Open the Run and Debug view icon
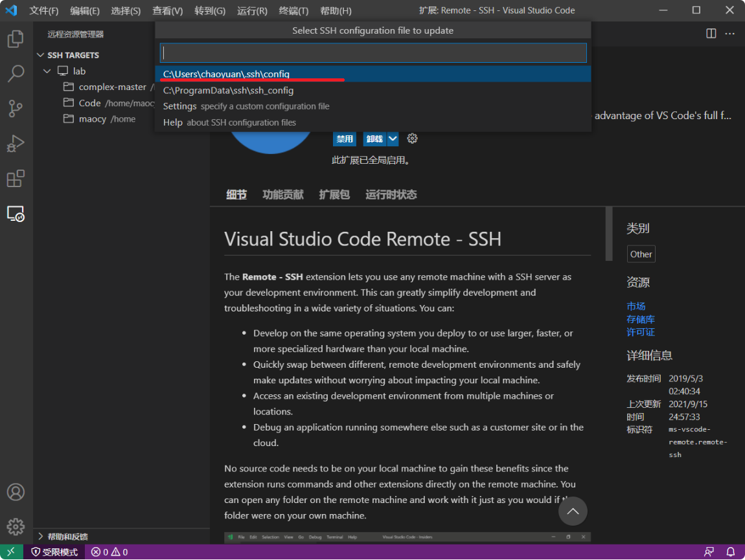The height and width of the screenshot is (560, 745). point(16,144)
